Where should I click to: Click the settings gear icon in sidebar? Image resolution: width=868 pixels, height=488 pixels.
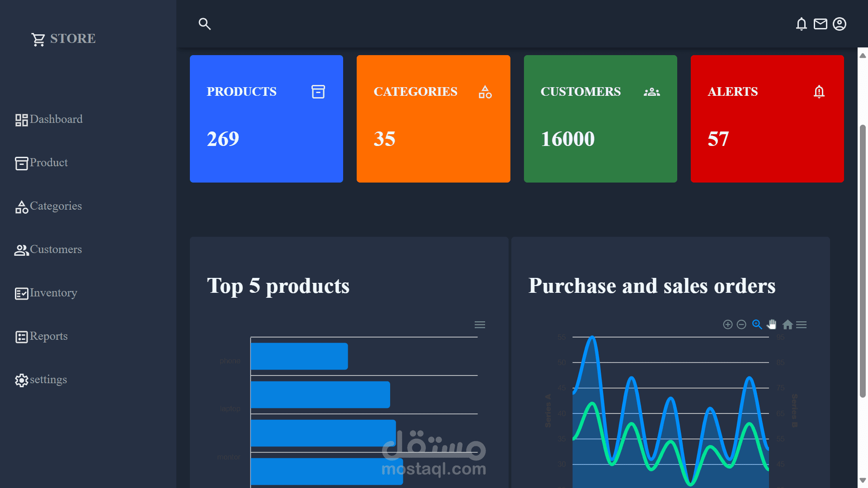(x=22, y=380)
